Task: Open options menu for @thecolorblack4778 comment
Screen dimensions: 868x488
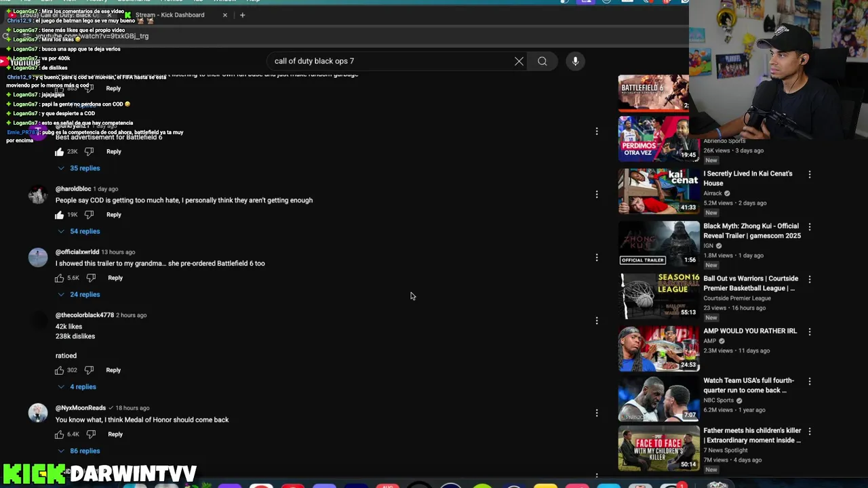Action: pyautogui.click(x=597, y=321)
